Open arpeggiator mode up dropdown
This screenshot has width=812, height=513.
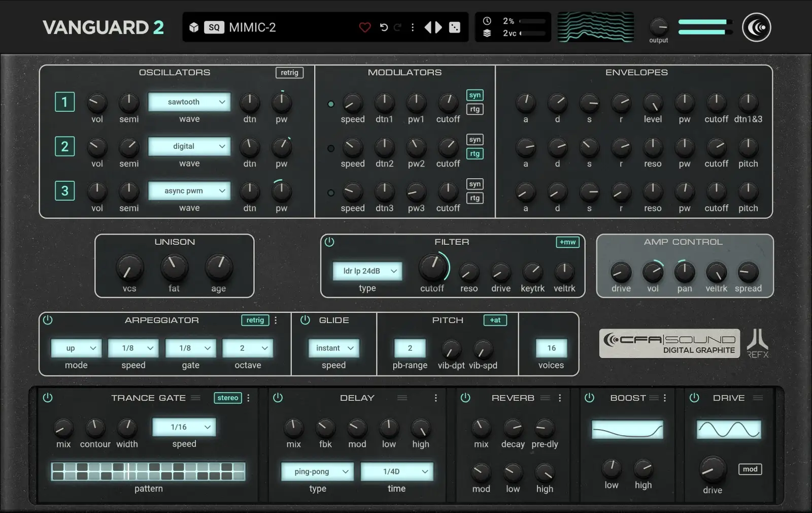click(76, 348)
